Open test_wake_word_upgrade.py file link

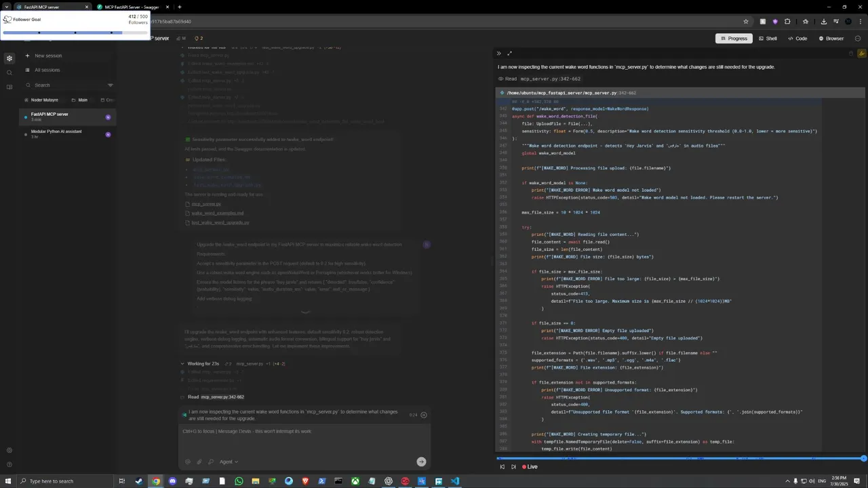pos(220,223)
